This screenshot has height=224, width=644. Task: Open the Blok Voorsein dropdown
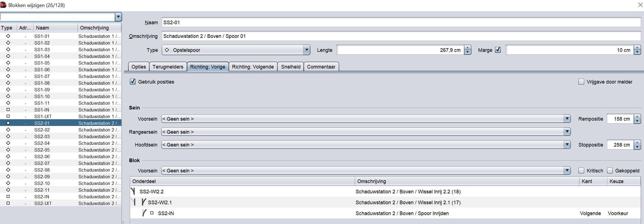point(567,171)
